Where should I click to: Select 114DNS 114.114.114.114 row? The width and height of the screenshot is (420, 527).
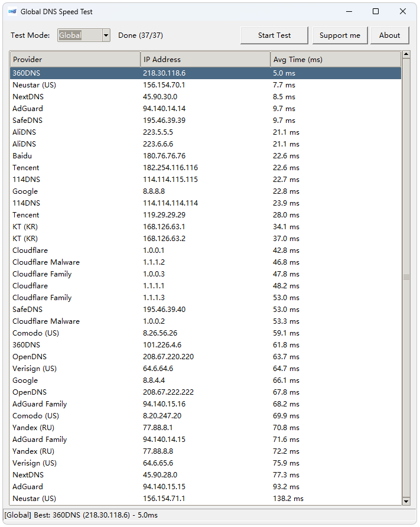tap(206, 203)
